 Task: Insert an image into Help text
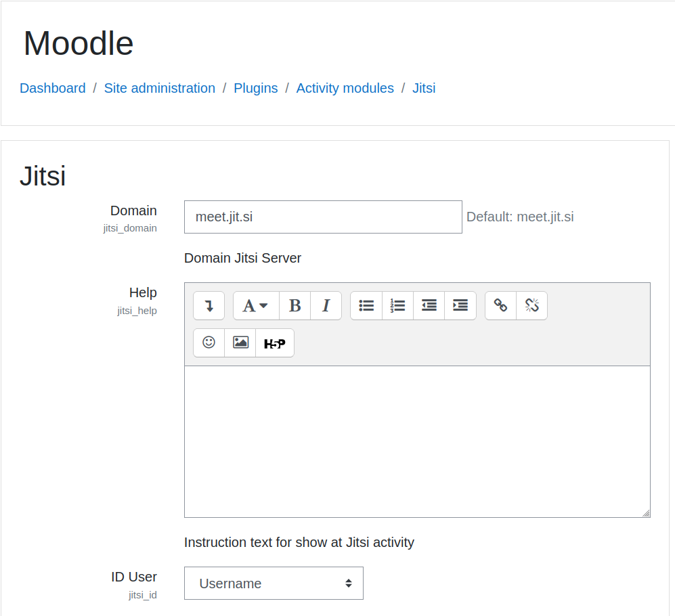pyautogui.click(x=240, y=343)
